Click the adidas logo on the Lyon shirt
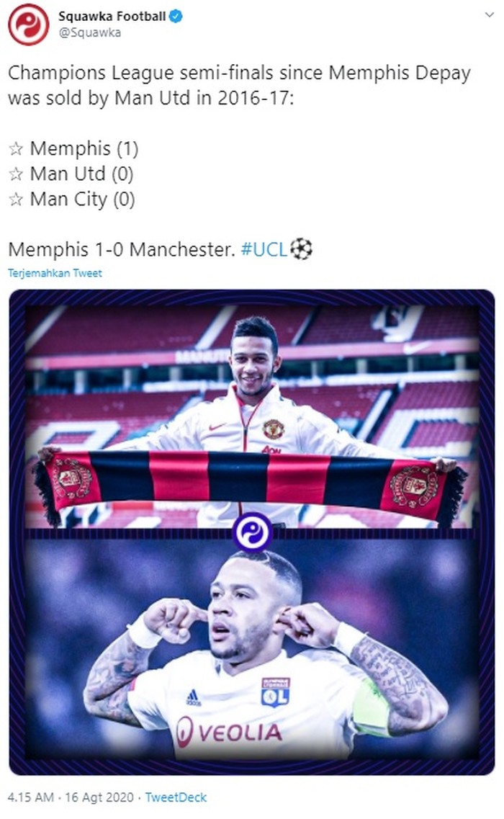The height and width of the screenshot is (819, 504). [193, 697]
